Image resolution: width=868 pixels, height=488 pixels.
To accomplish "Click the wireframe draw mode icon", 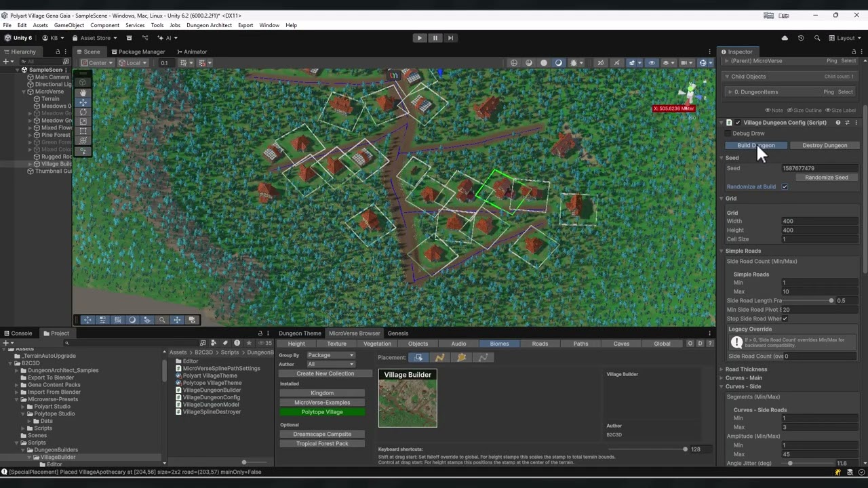I will pos(514,63).
